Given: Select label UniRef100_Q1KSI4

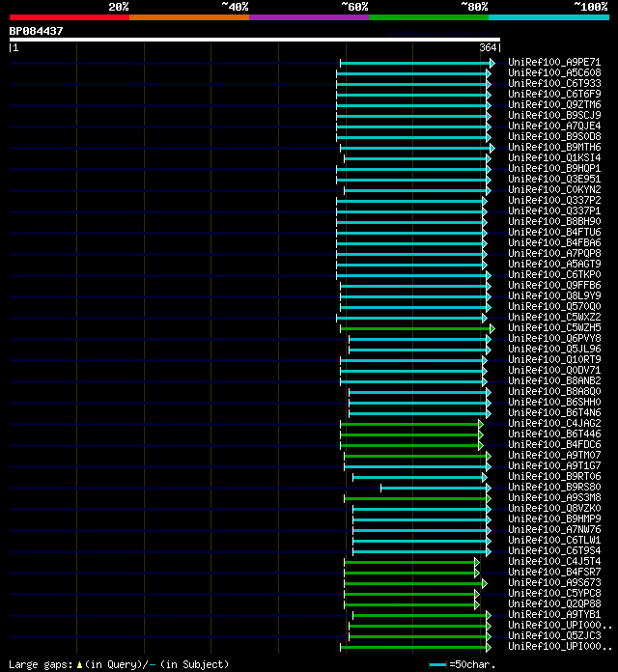Looking at the screenshot, I should click(554, 157).
